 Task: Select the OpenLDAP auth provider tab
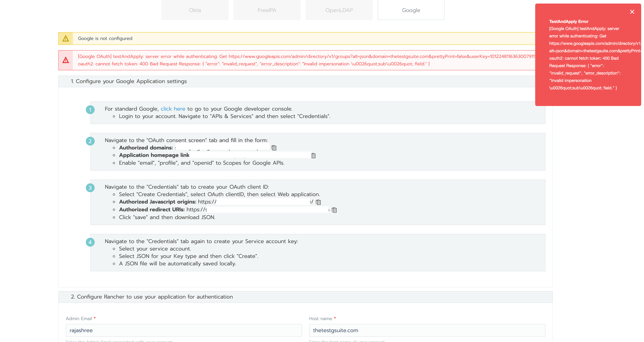coord(339,10)
